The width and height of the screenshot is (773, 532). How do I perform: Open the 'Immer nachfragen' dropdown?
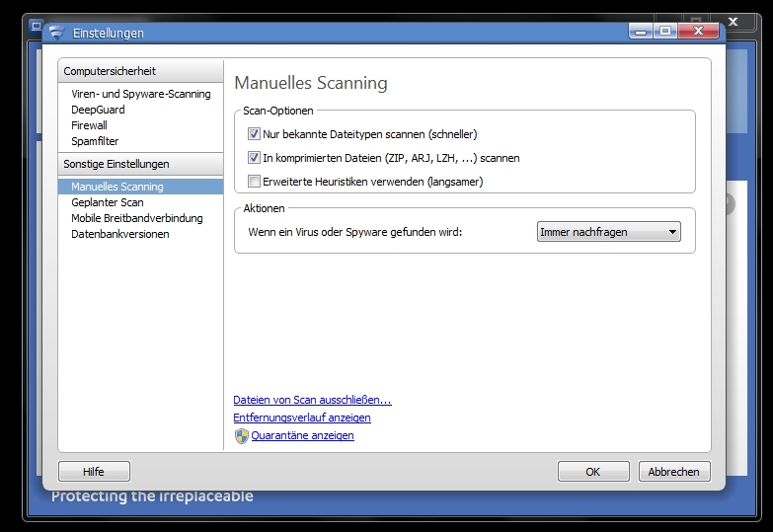[x=609, y=232]
